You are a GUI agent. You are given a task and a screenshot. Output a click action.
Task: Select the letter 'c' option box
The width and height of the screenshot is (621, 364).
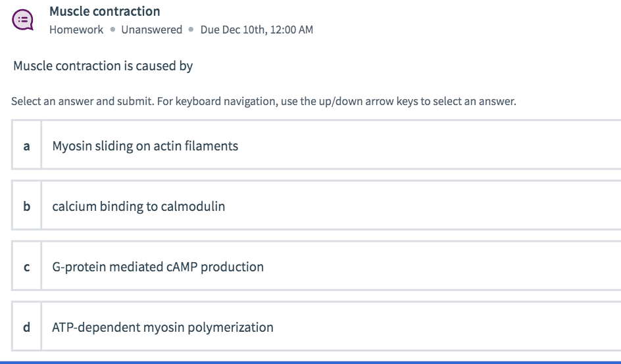pyautogui.click(x=26, y=267)
